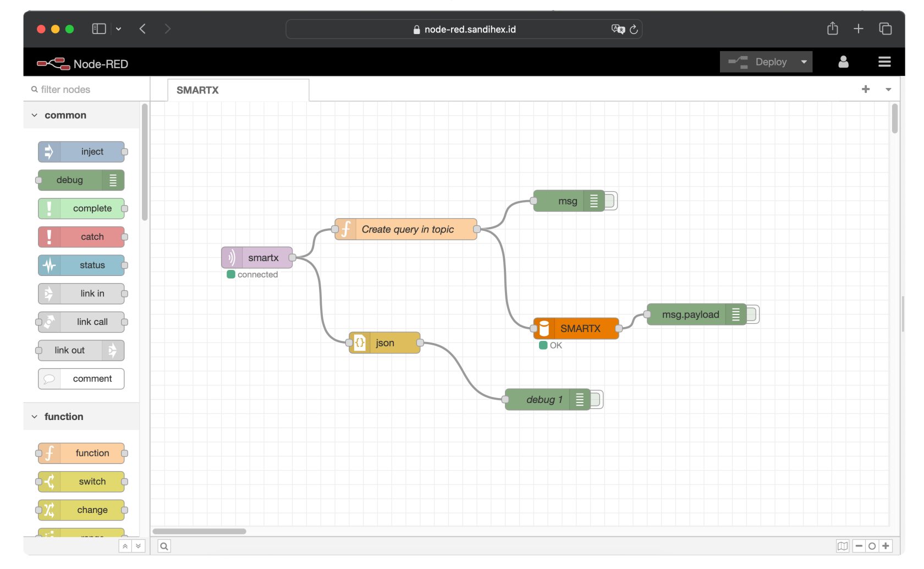924x569 pixels.
Task: Collapse all palette categories
Action: click(125, 546)
